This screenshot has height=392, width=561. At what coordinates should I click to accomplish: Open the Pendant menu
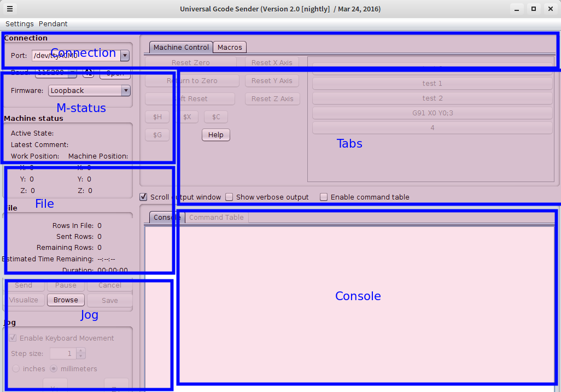coord(53,24)
